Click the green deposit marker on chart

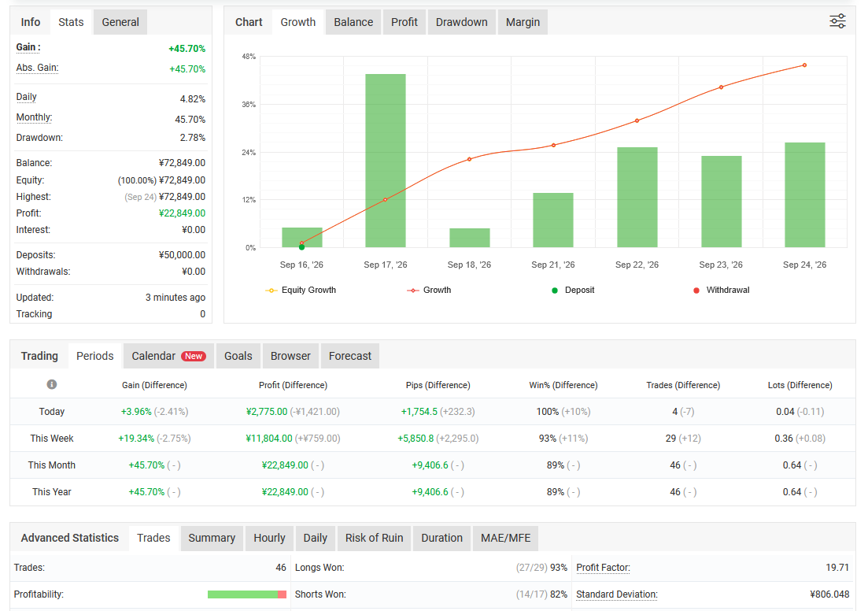coord(301,247)
